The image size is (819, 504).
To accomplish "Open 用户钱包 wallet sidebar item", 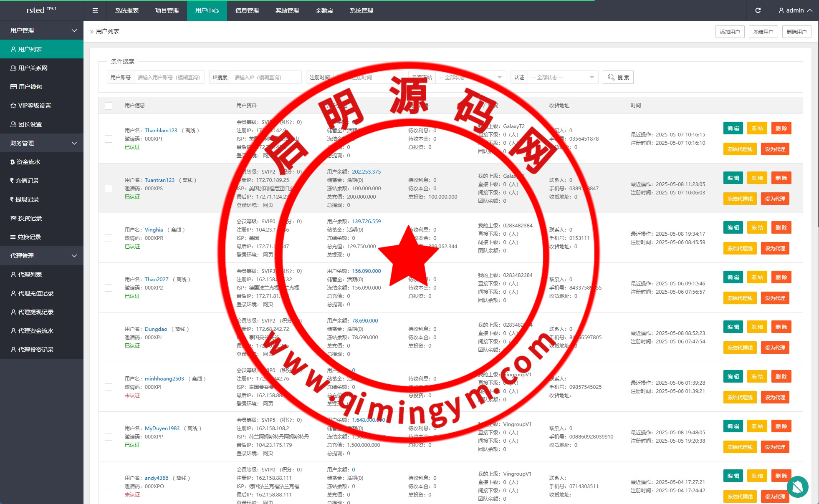I will point(30,87).
